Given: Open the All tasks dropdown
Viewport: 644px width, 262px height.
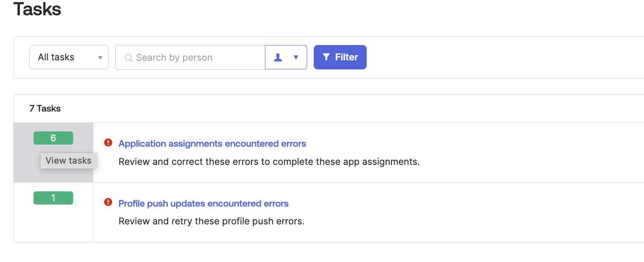Looking at the screenshot, I should coord(69,57).
